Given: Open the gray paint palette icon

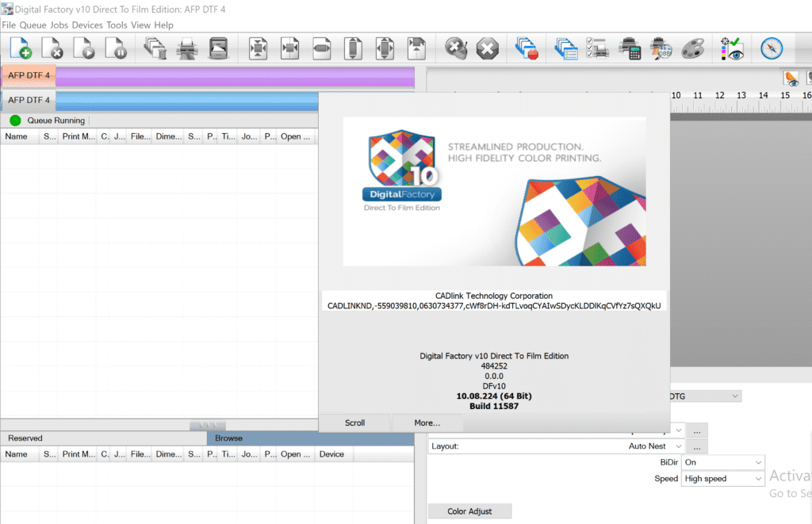Looking at the screenshot, I should [693, 48].
